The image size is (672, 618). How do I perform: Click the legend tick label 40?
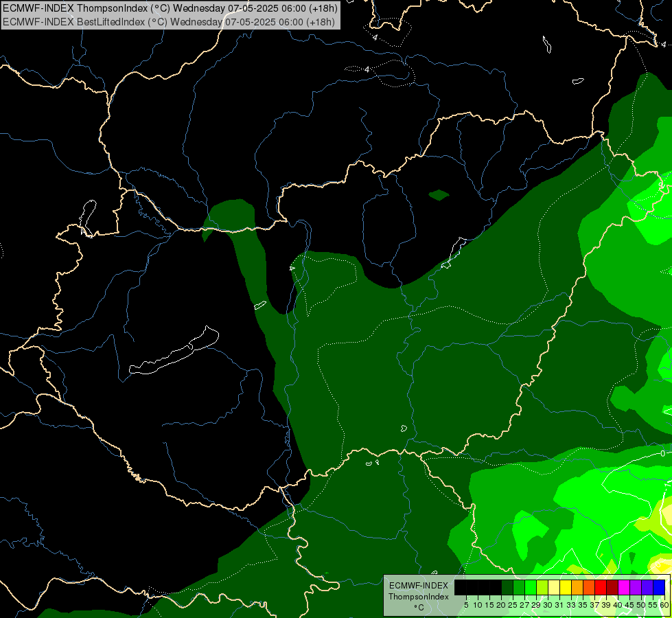pyautogui.click(x=618, y=605)
